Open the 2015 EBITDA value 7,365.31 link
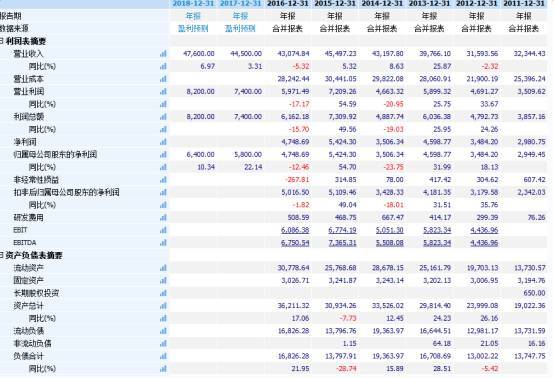The height and width of the screenshot is (378, 554). pyautogui.click(x=342, y=243)
